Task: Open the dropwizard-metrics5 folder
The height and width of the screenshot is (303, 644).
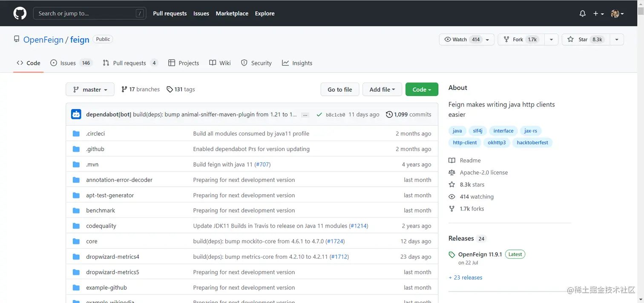Action: 112,272
